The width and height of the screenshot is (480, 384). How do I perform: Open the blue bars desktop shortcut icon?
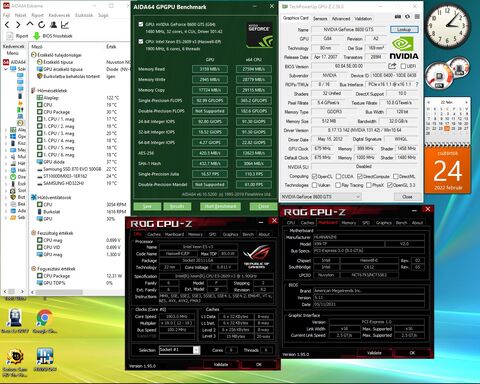pos(45,356)
